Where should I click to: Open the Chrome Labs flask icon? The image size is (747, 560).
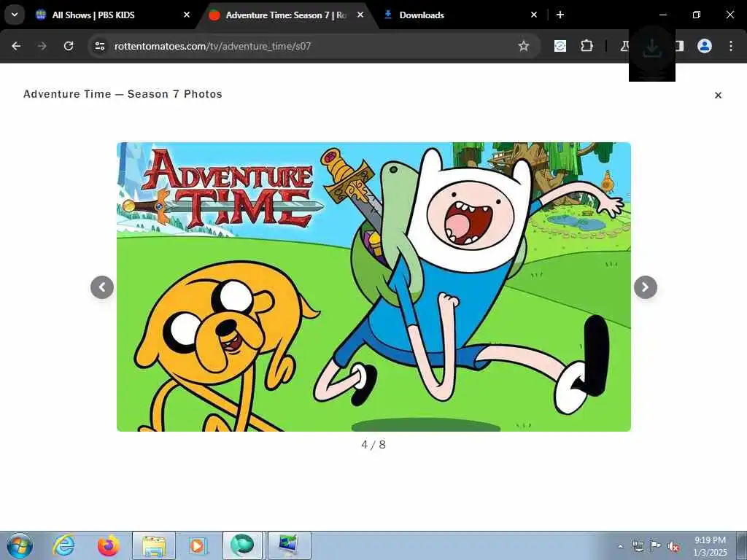[624, 46]
